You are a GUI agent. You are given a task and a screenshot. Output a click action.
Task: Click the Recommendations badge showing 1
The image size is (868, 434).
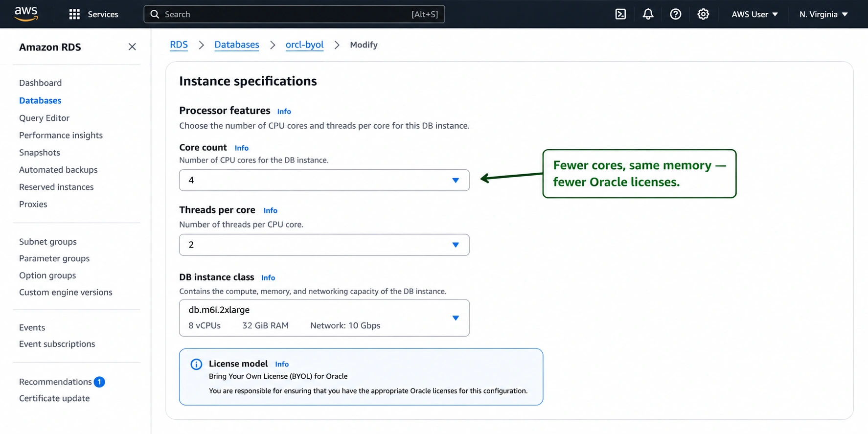[x=99, y=382]
